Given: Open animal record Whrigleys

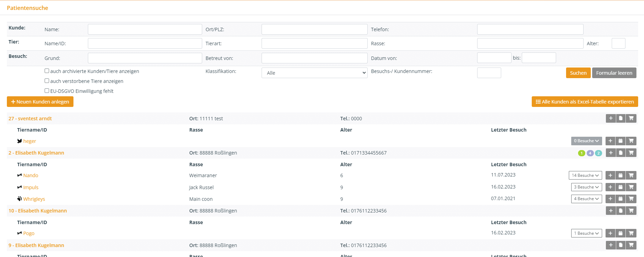Looking at the screenshot, I should pyautogui.click(x=34, y=199).
